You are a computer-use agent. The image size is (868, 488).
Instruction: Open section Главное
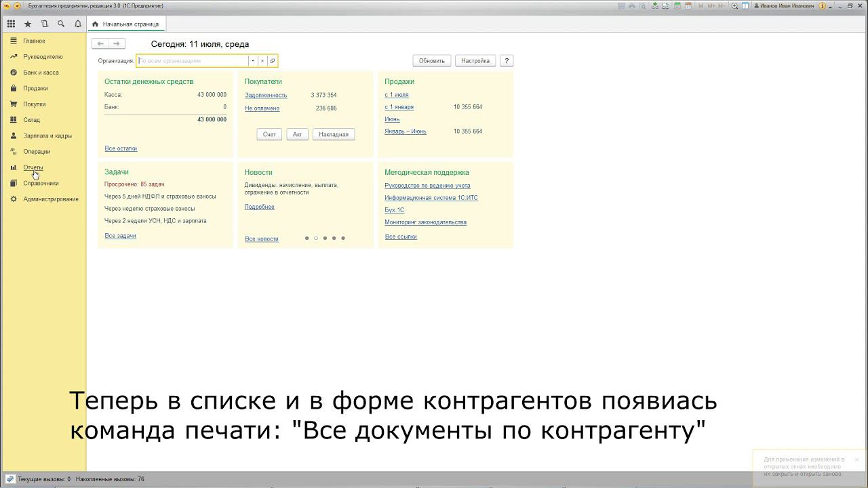point(34,41)
